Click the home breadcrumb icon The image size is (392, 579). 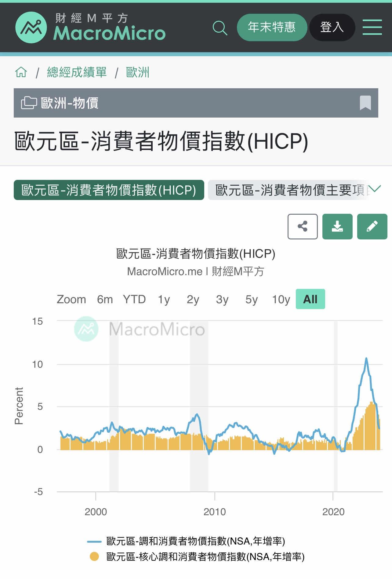(x=21, y=72)
